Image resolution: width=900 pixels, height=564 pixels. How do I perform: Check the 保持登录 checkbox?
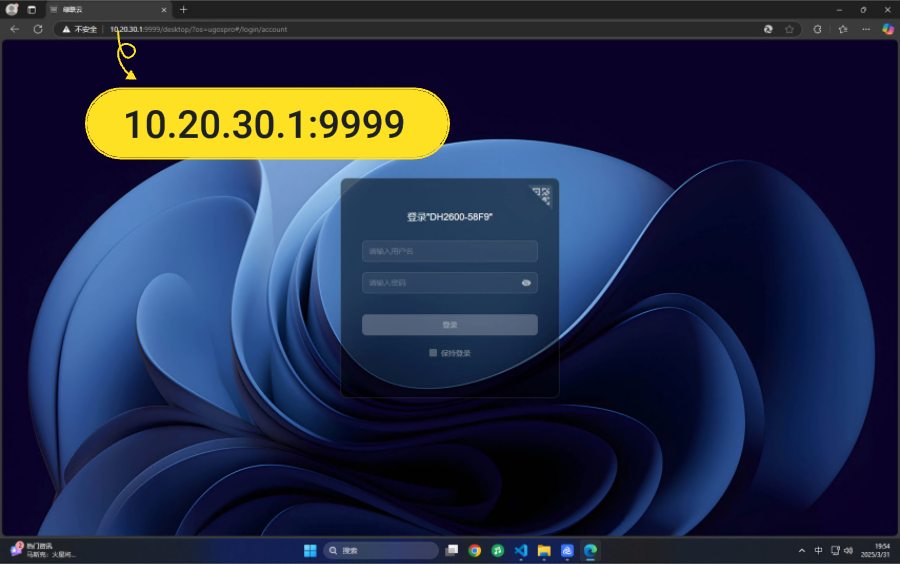pos(433,353)
